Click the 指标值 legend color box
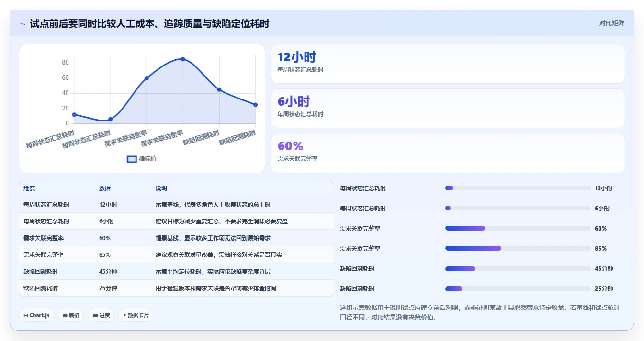Screen dimensions: 644x341 [x=132, y=159]
